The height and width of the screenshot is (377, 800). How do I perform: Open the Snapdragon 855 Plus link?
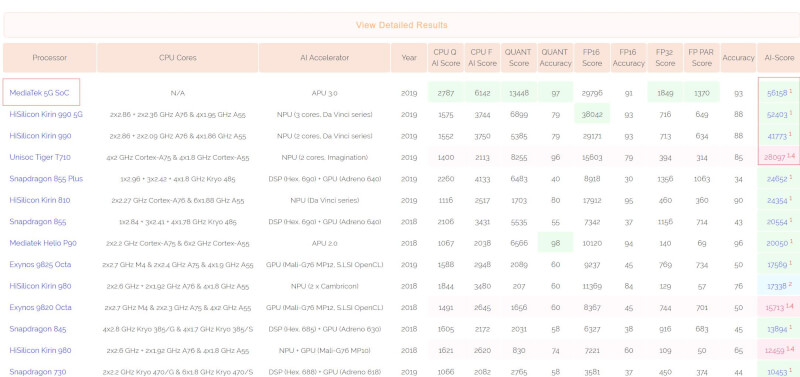pyautogui.click(x=46, y=179)
